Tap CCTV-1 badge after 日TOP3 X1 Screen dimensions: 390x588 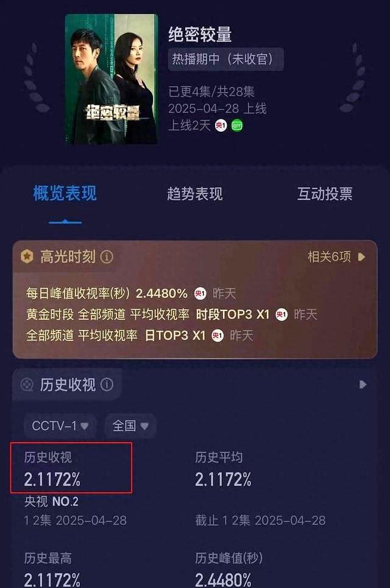point(218,335)
